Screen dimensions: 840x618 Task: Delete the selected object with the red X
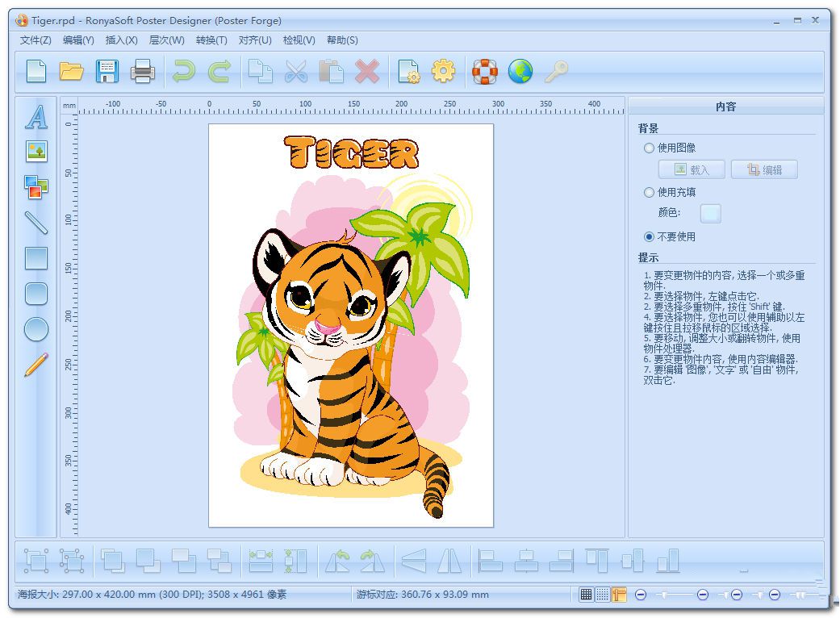pos(367,71)
